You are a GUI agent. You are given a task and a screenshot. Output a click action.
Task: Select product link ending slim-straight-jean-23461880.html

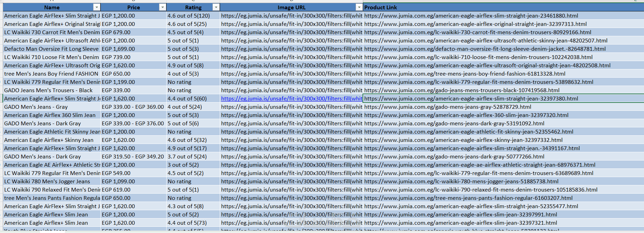pyautogui.click(x=503, y=16)
